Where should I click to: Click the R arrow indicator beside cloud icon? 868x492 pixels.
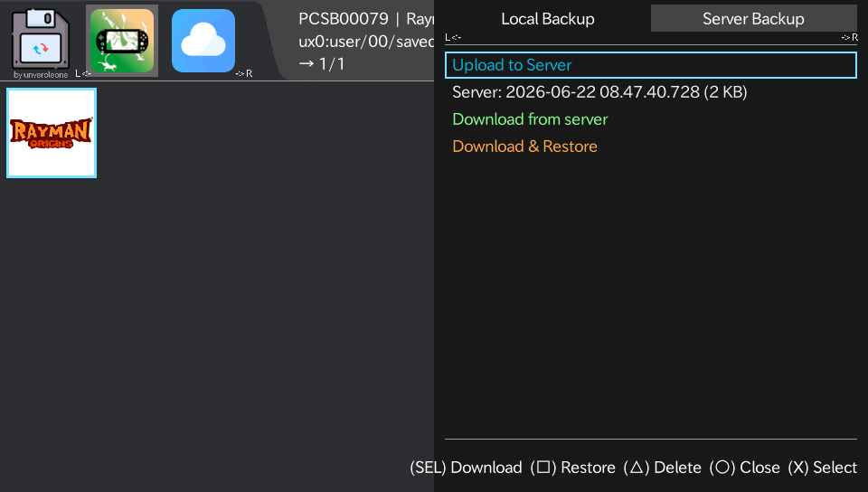[x=244, y=73]
